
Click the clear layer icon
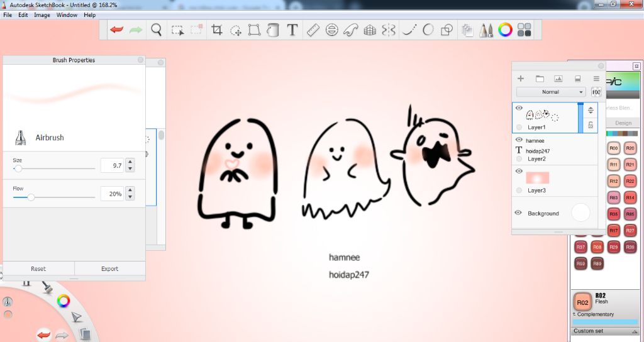click(577, 79)
